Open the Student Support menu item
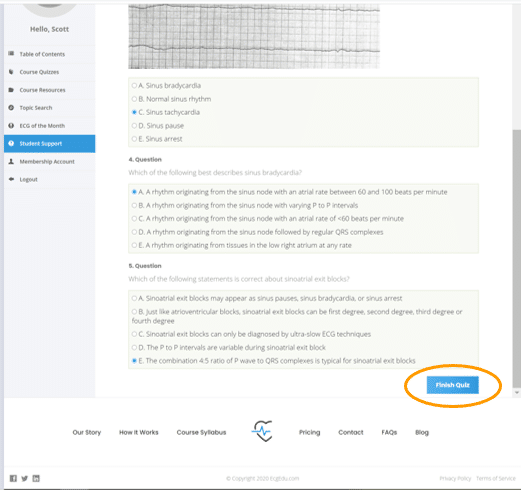 (49, 144)
